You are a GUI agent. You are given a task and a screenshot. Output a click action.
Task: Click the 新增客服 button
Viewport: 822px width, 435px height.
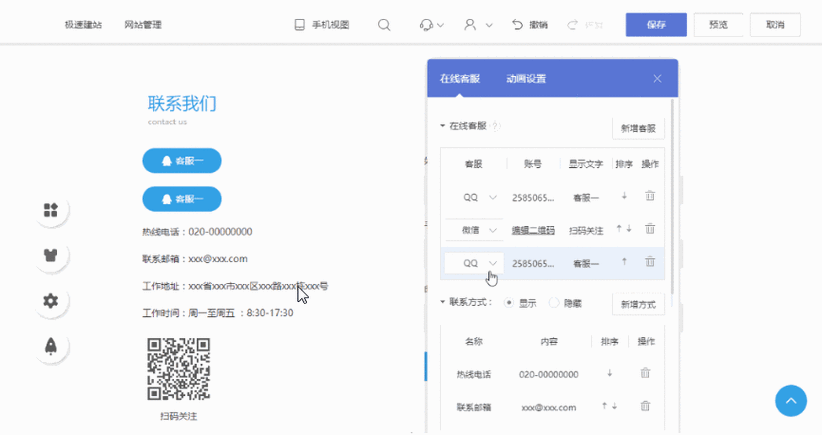coord(638,128)
